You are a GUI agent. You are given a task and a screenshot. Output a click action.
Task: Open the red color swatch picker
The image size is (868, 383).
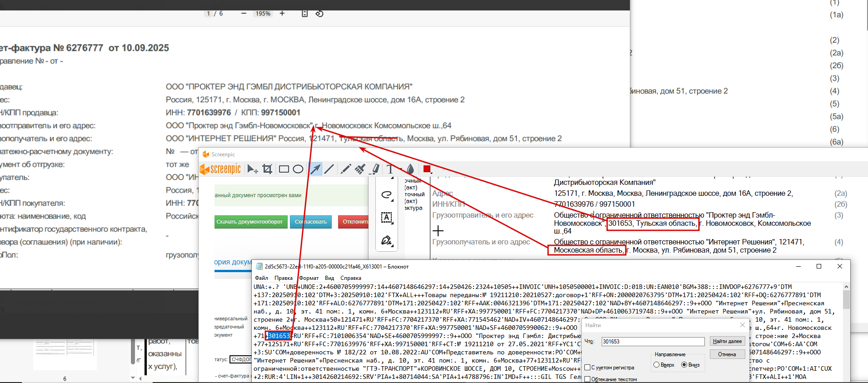[x=427, y=169]
